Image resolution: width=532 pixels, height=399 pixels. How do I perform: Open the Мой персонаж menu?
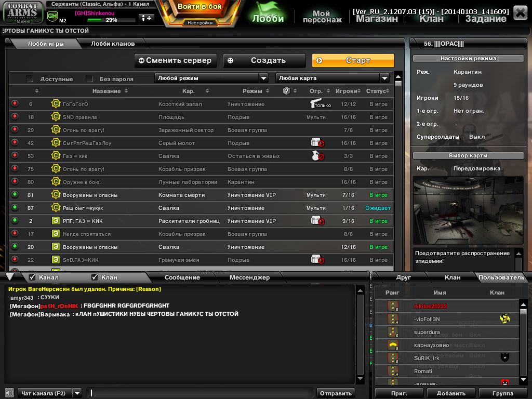coord(322,16)
